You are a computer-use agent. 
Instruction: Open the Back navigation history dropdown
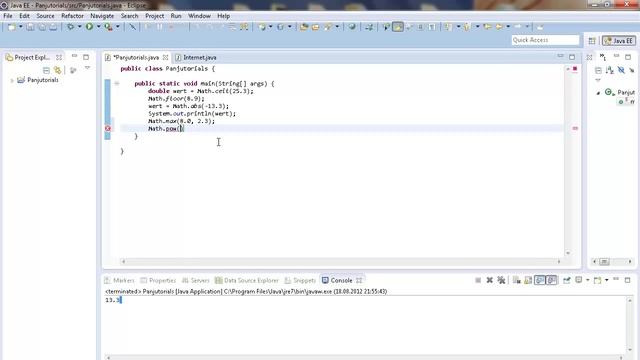508,27
